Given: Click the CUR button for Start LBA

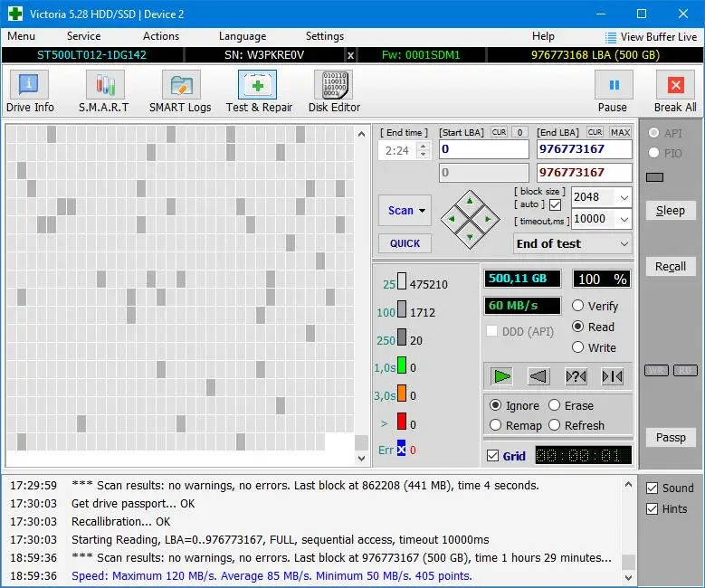Looking at the screenshot, I should tap(499, 132).
